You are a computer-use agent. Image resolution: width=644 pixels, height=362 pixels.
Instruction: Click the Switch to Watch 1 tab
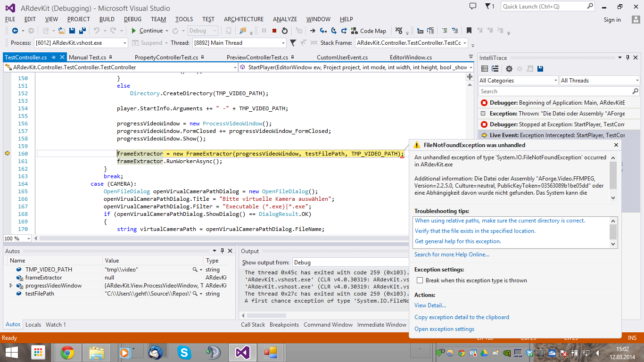(x=56, y=325)
